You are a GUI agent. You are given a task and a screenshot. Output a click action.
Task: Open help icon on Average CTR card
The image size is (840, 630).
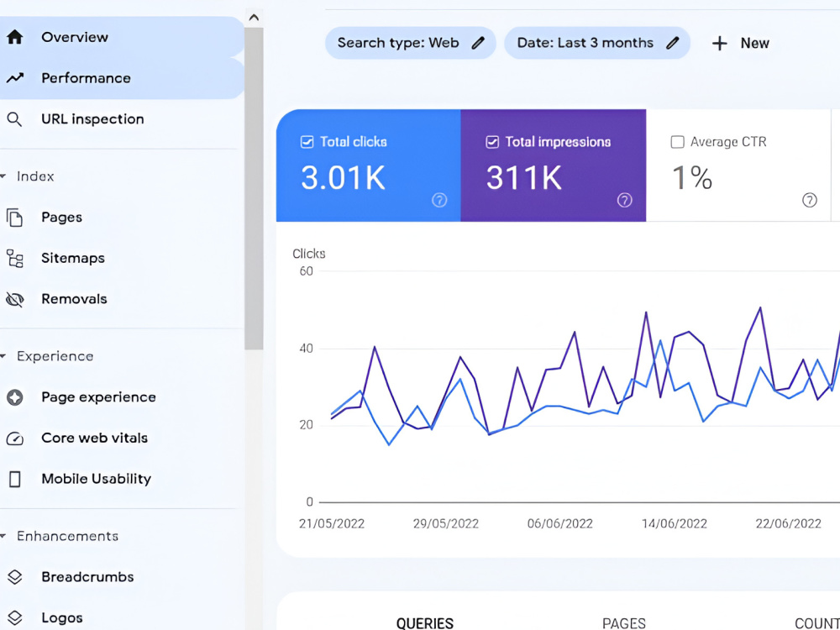tap(810, 201)
